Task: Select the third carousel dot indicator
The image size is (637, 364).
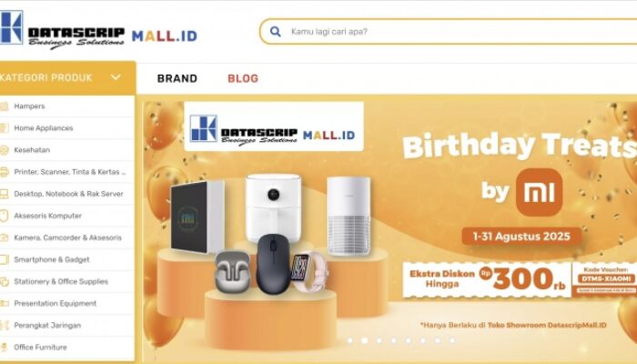Action: point(379,340)
